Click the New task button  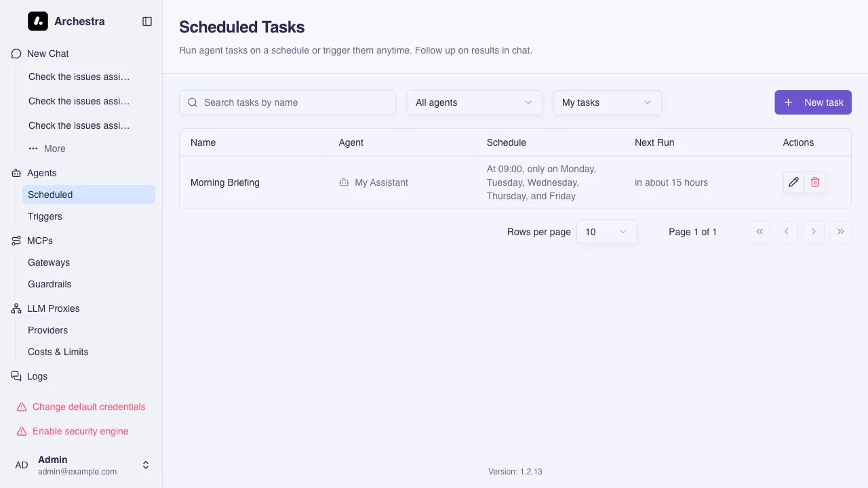[x=812, y=102]
